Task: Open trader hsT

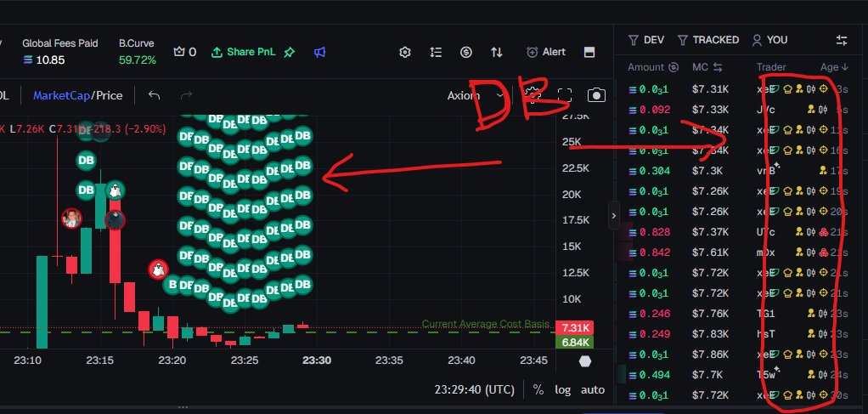Action: [765, 333]
